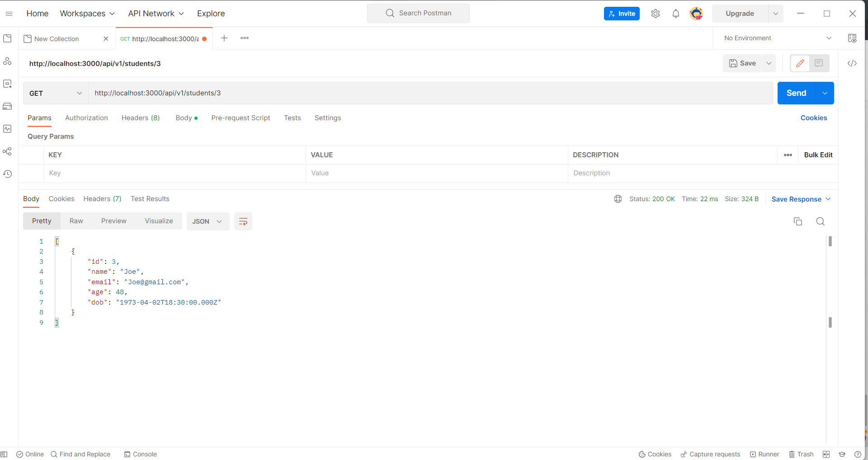This screenshot has width=868, height=460.
Task: Click the Send button
Action: pos(796,93)
